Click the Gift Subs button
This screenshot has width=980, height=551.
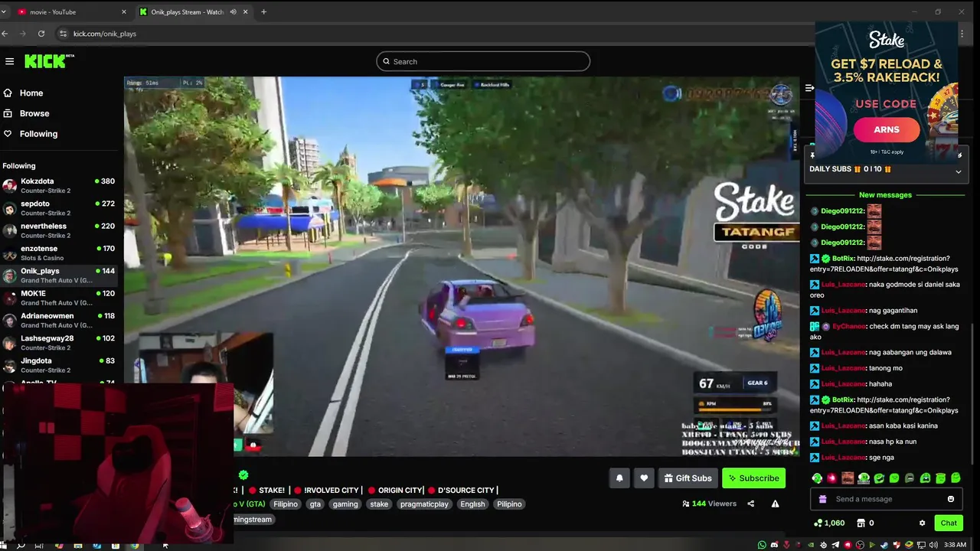pos(688,478)
